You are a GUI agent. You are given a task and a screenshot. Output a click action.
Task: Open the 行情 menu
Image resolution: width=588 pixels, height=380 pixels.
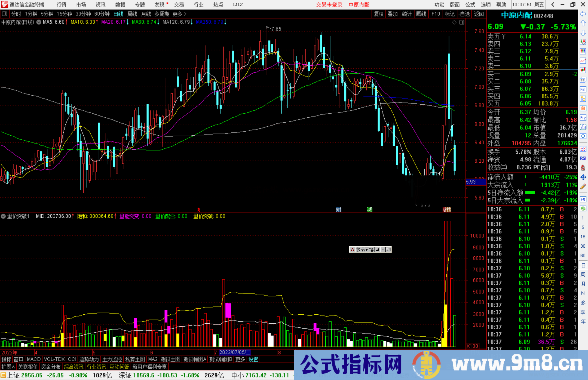click(x=62, y=5)
